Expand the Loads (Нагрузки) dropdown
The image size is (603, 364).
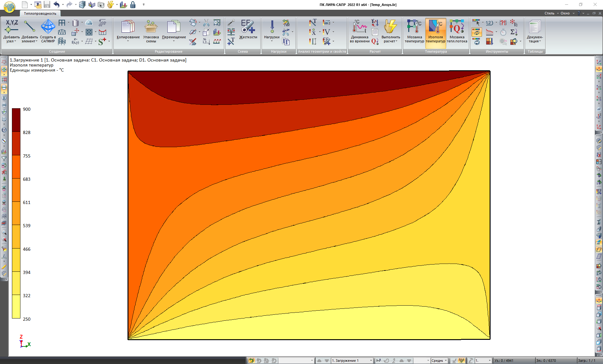pyautogui.click(x=272, y=41)
